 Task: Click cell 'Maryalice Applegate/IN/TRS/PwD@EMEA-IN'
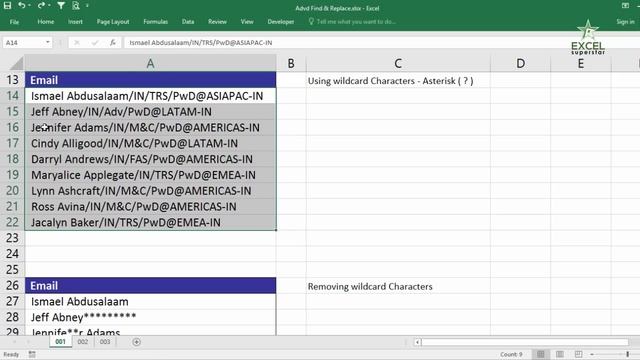pos(150,175)
